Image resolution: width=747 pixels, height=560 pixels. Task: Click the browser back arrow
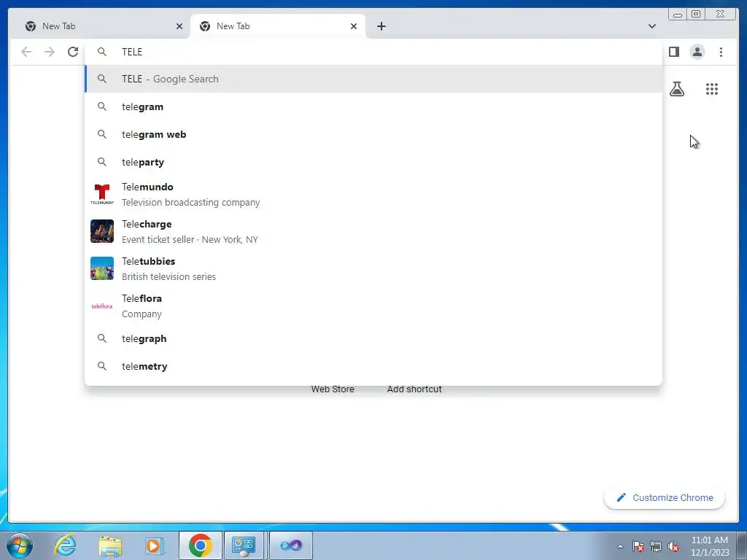click(x=26, y=52)
